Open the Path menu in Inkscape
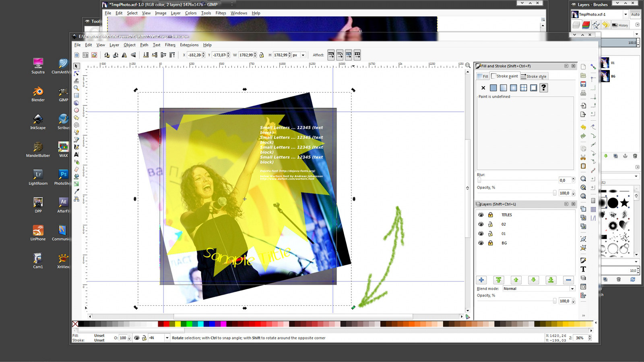 (144, 45)
